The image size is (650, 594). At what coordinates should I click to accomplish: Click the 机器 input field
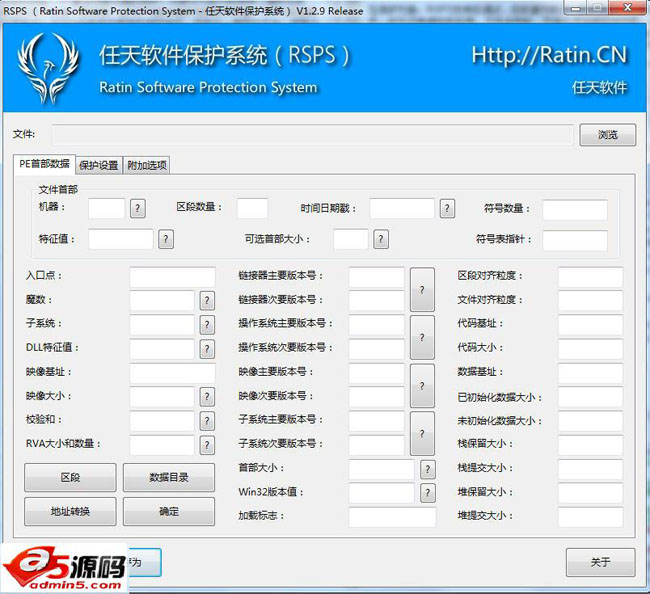tap(107, 209)
